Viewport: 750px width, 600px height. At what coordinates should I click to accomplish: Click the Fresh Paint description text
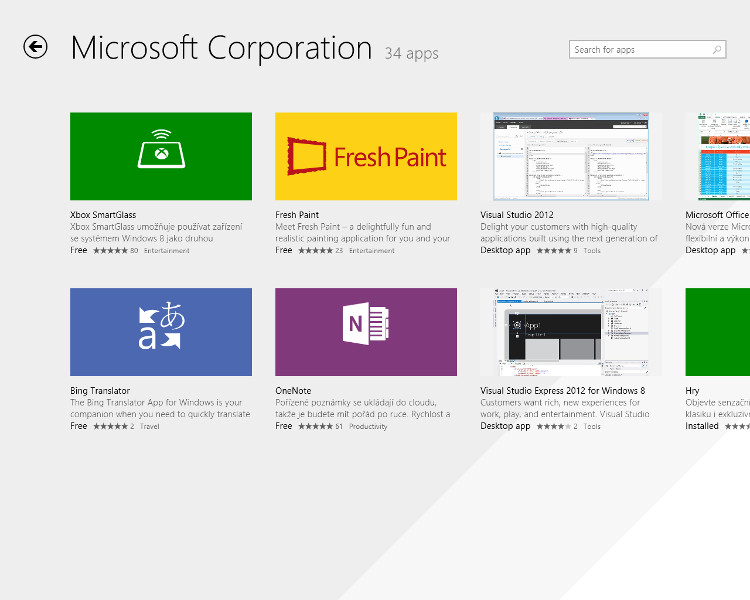[363, 233]
